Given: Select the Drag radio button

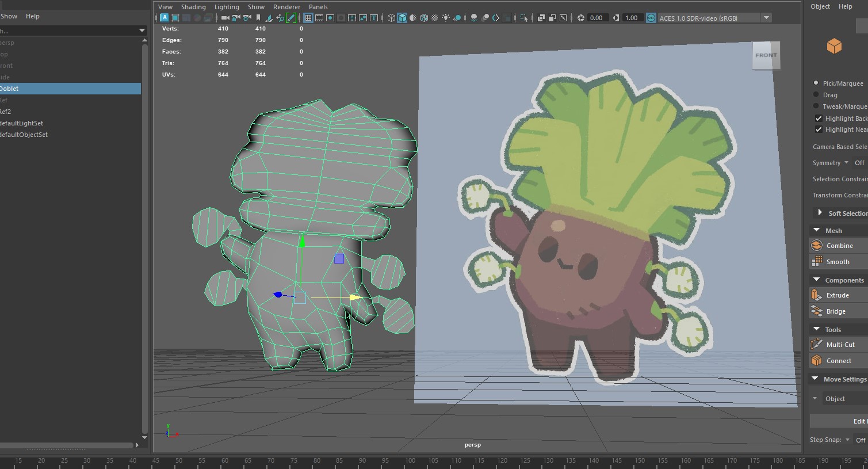Looking at the screenshot, I should (816, 94).
